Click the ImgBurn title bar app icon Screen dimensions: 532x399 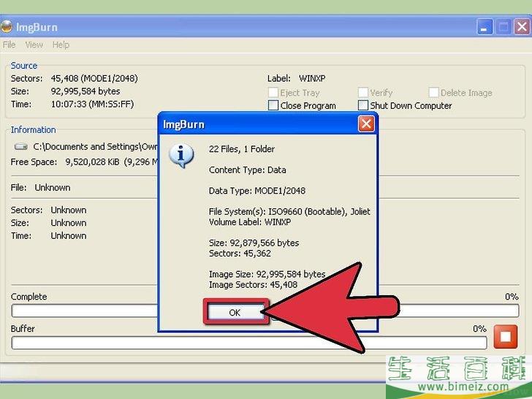coord(6,27)
